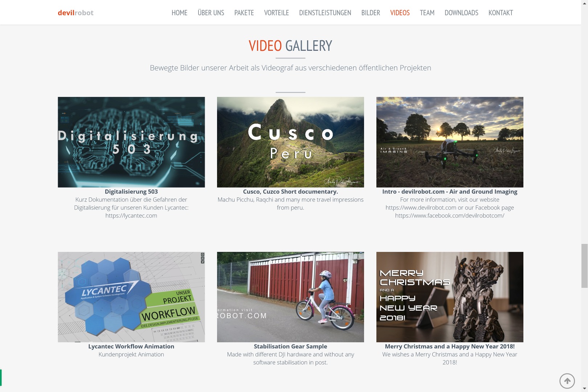Screen dimensions: 588x392
Task: Select the highlighted VIDEOS menu item
Action: point(400,13)
